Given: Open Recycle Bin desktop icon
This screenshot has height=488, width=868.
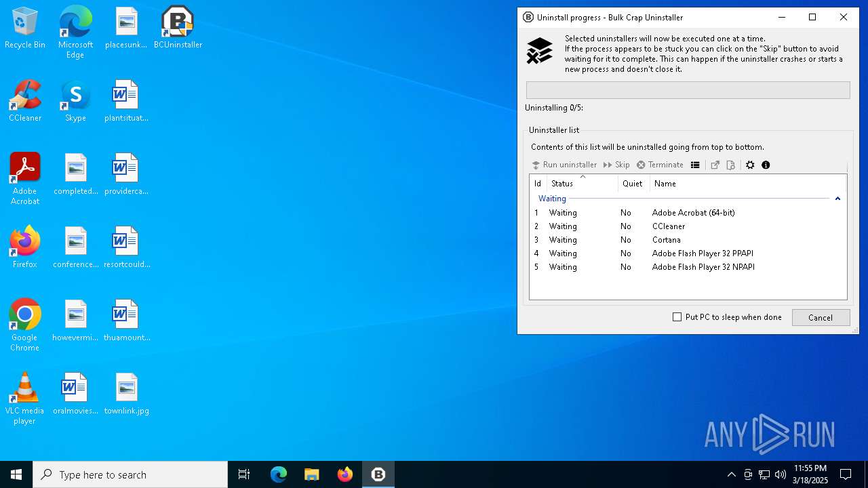Looking at the screenshot, I should click(25, 28).
